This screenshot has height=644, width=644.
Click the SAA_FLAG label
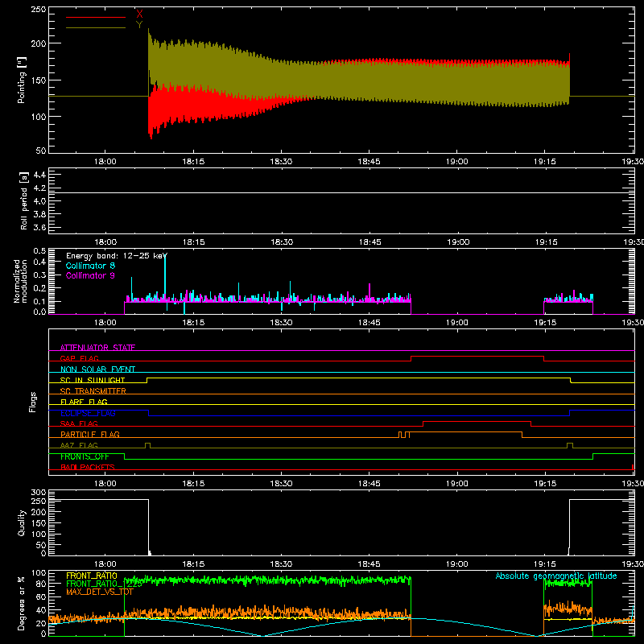pyautogui.click(x=79, y=423)
